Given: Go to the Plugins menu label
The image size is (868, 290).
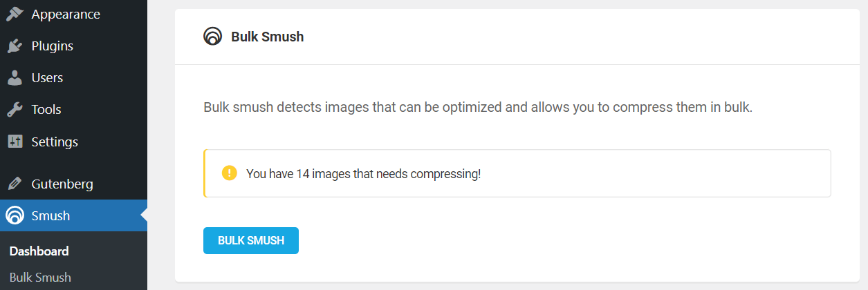Looking at the screenshot, I should (53, 46).
